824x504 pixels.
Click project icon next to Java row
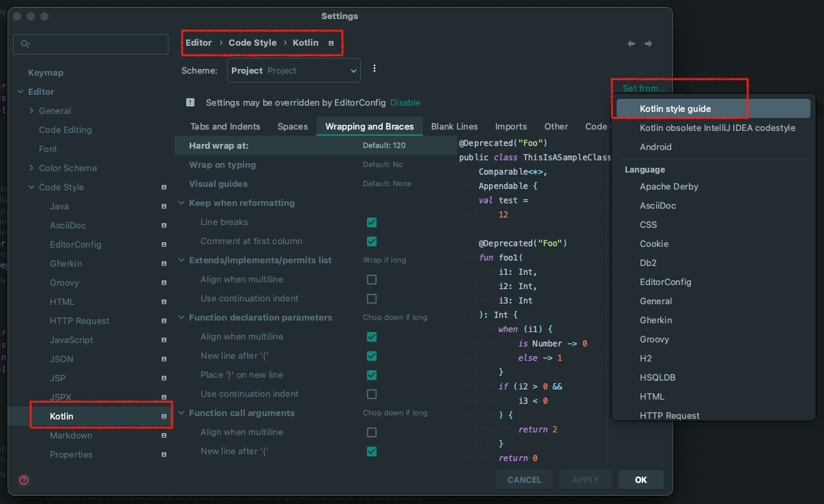pyautogui.click(x=164, y=206)
